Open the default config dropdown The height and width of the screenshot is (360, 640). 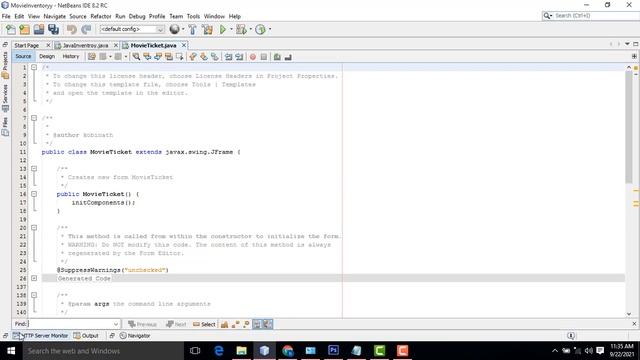click(160, 29)
